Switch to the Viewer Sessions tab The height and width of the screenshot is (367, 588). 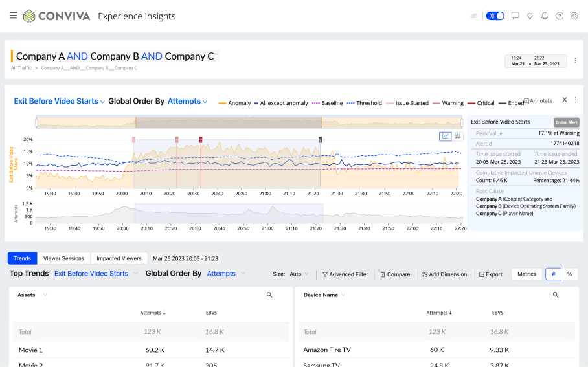pyautogui.click(x=63, y=258)
